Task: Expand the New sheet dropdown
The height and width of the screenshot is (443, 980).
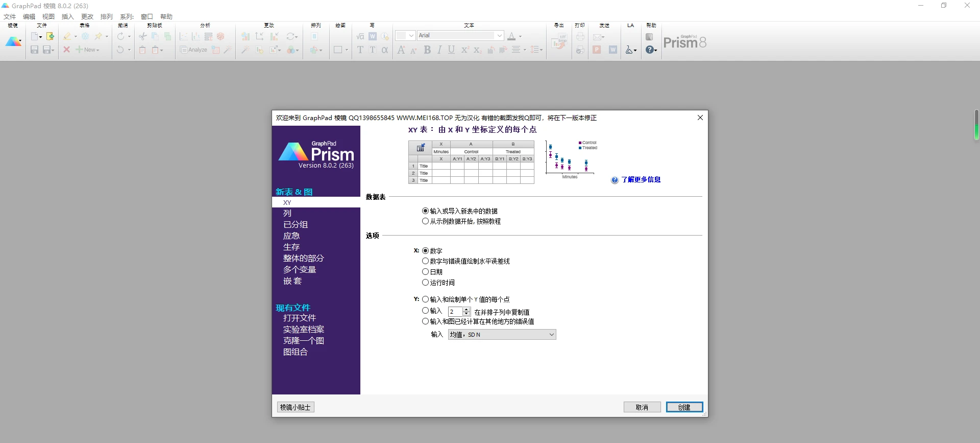Action: 97,50
